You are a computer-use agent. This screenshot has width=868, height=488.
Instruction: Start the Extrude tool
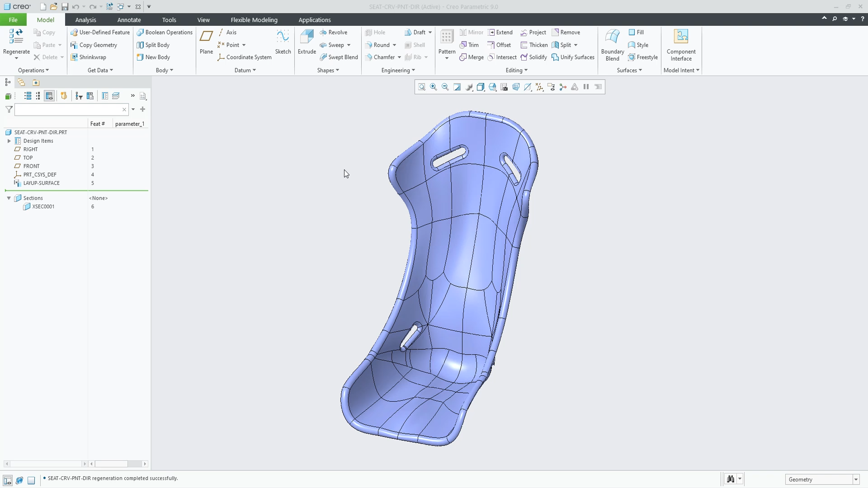click(x=307, y=42)
